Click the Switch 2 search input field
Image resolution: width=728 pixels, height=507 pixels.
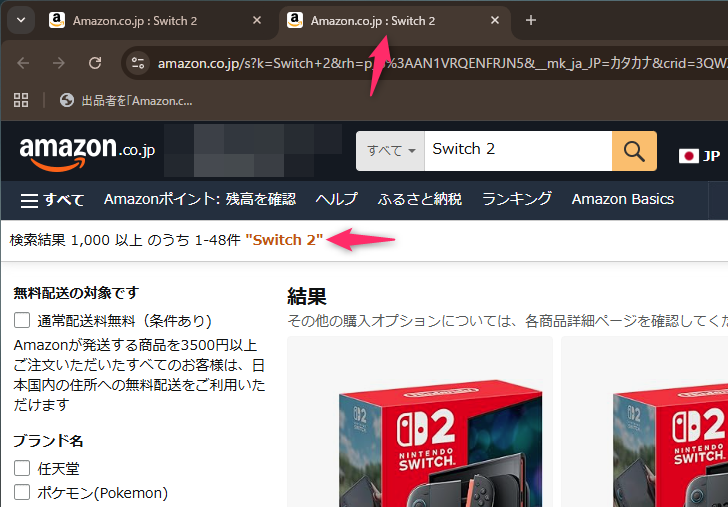coord(515,150)
